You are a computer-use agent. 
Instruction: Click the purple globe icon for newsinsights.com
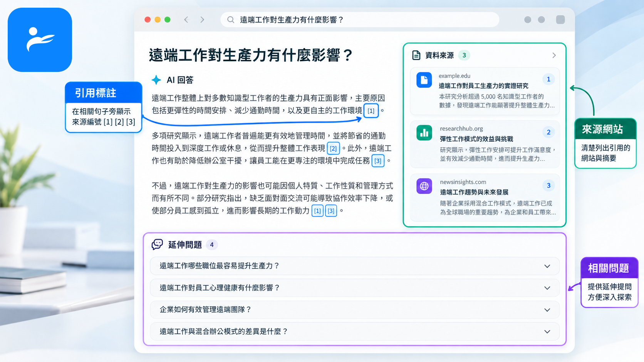click(424, 186)
